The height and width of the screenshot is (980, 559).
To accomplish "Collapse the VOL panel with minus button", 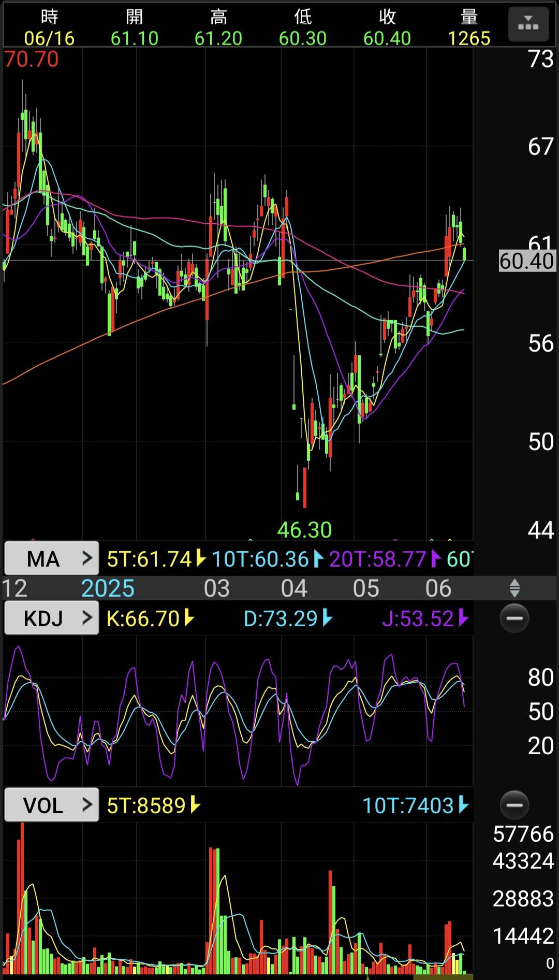I will (x=514, y=805).
